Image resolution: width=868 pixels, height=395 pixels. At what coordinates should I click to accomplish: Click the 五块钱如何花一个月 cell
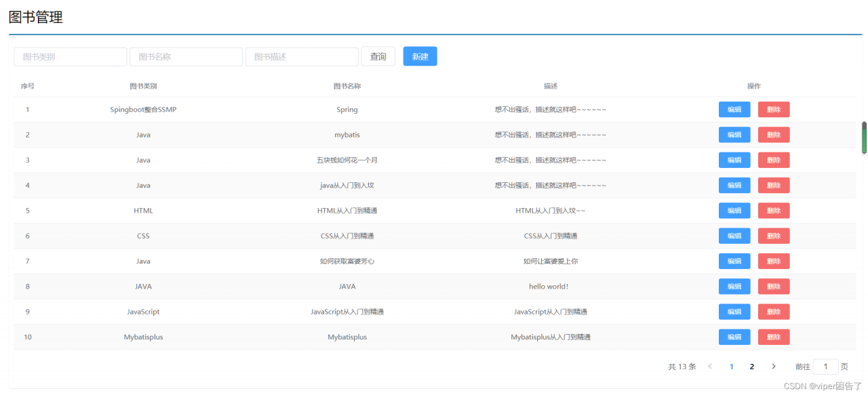click(347, 161)
